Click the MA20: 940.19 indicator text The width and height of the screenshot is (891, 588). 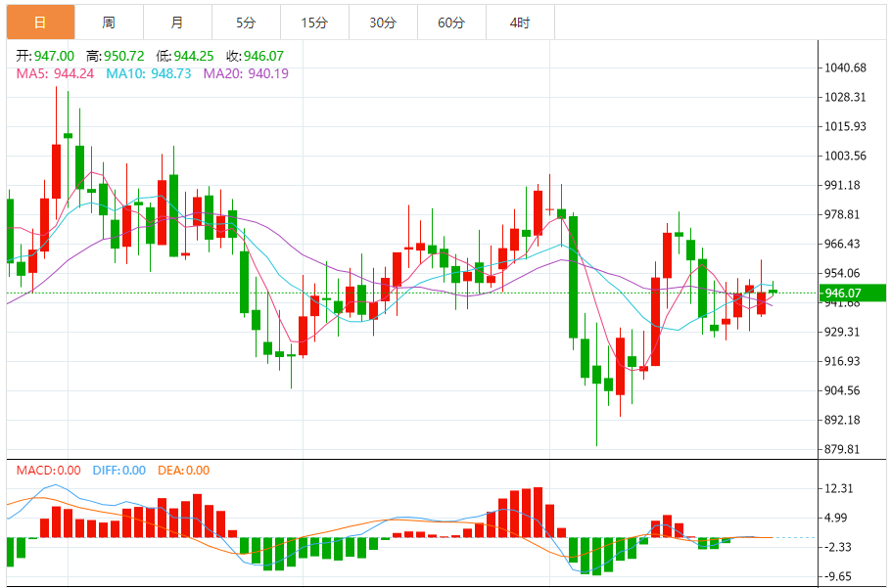tap(246, 73)
